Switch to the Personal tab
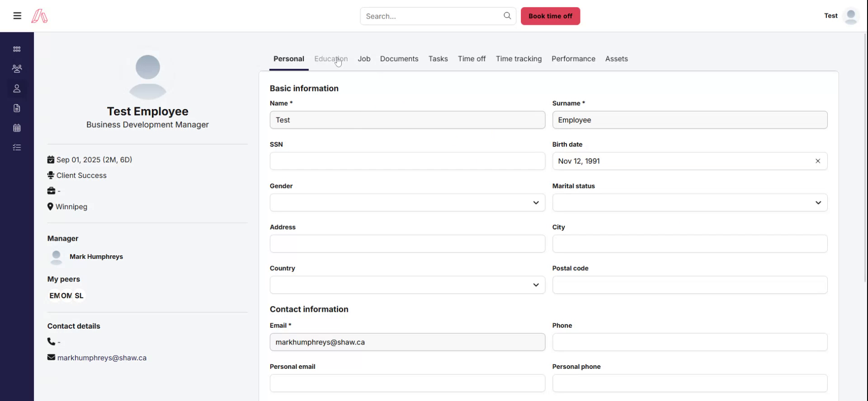Viewport: 868px width, 401px height. click(x=289, y=59)
